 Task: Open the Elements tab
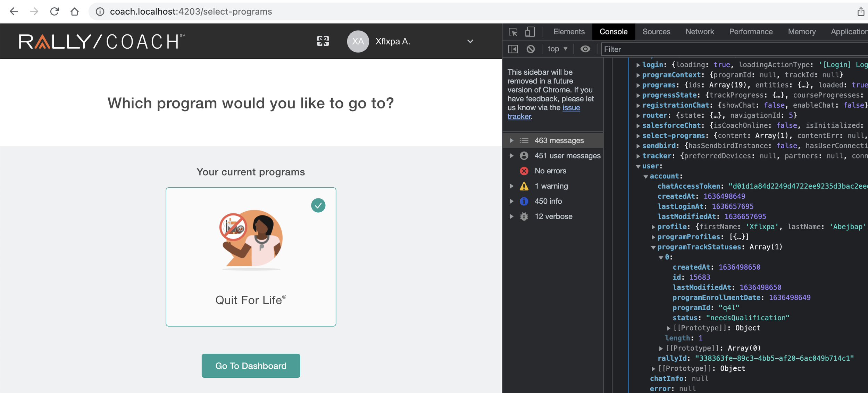tap(569, 32)
